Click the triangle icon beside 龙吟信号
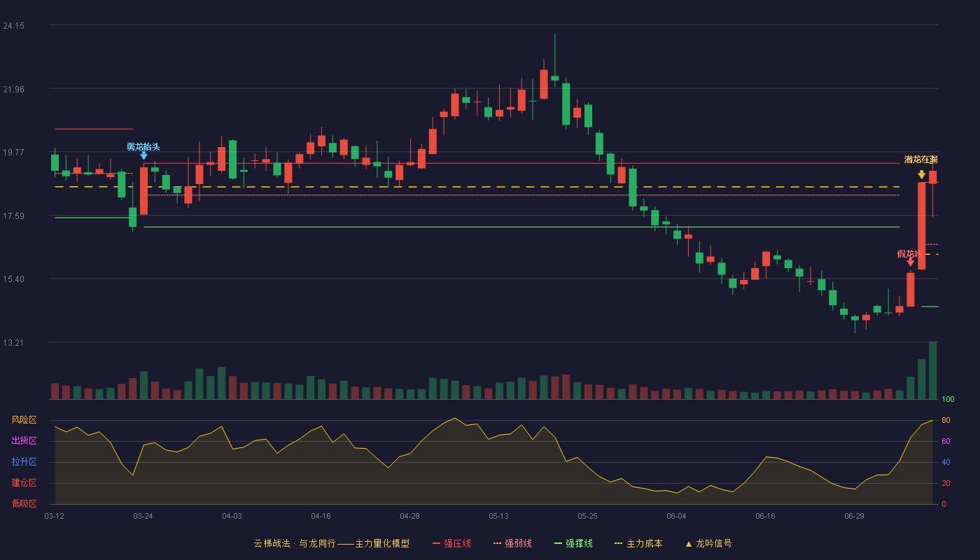 pos(688,543)
